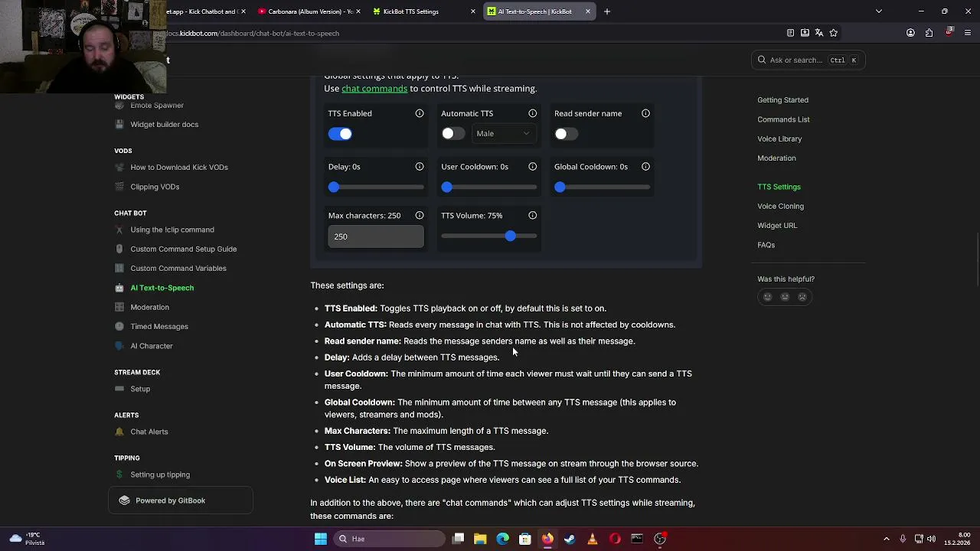Click the uBlock extension icon with badge
Screen dimensions: 980x551
[949, 32]
